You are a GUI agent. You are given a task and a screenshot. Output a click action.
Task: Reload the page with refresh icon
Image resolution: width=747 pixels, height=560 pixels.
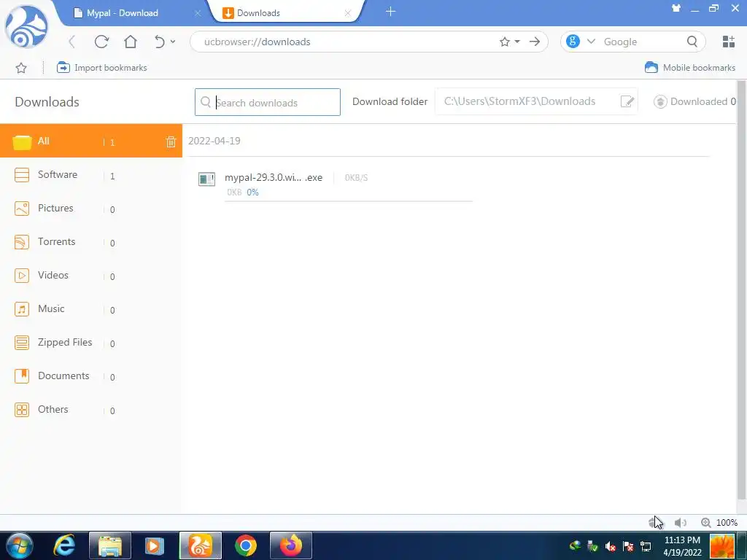click(x=101, y=42)
